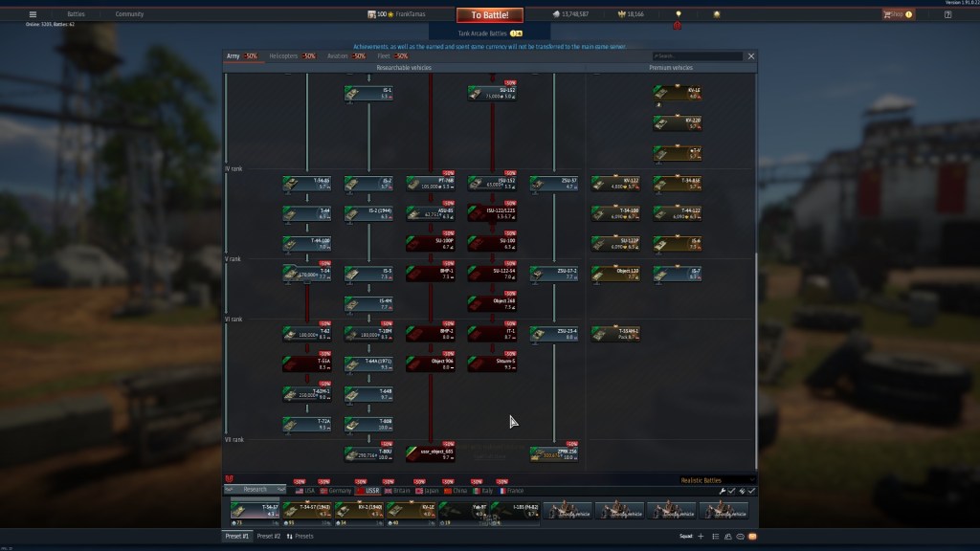Open the help question mark icon
The width and height of the screenshot is (980, 551).
click(946, 14)
